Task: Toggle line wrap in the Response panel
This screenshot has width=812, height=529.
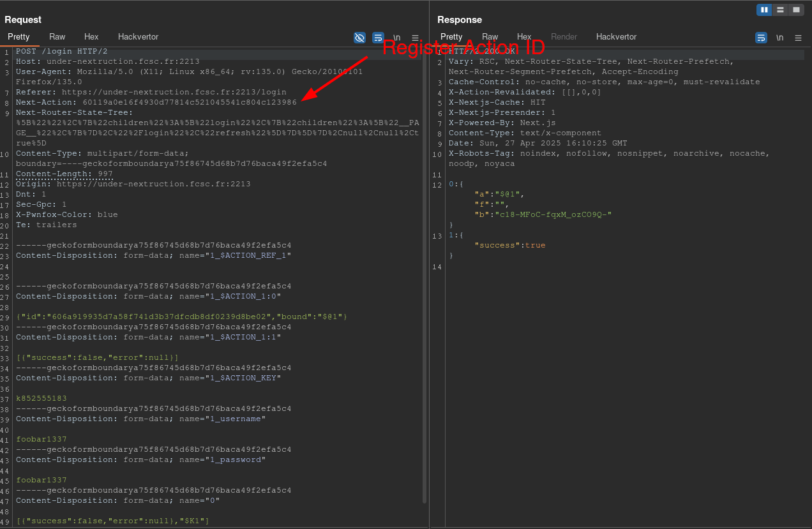Action: pos(761,38)
